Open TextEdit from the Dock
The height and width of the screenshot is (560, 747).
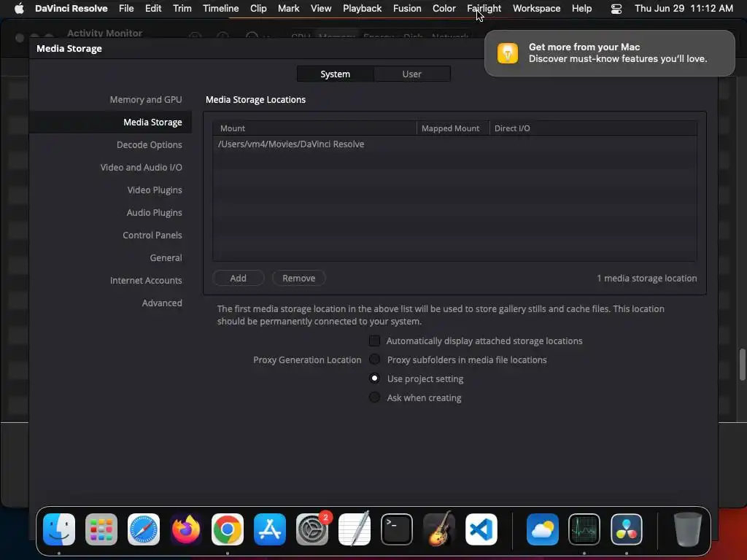[x=354, y=529]
